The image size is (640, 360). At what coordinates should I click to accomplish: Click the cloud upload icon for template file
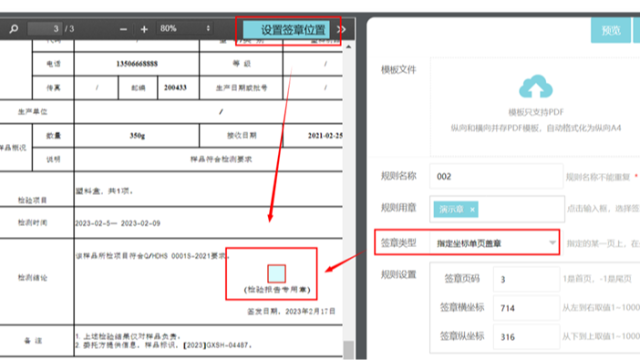coord(536,87)
